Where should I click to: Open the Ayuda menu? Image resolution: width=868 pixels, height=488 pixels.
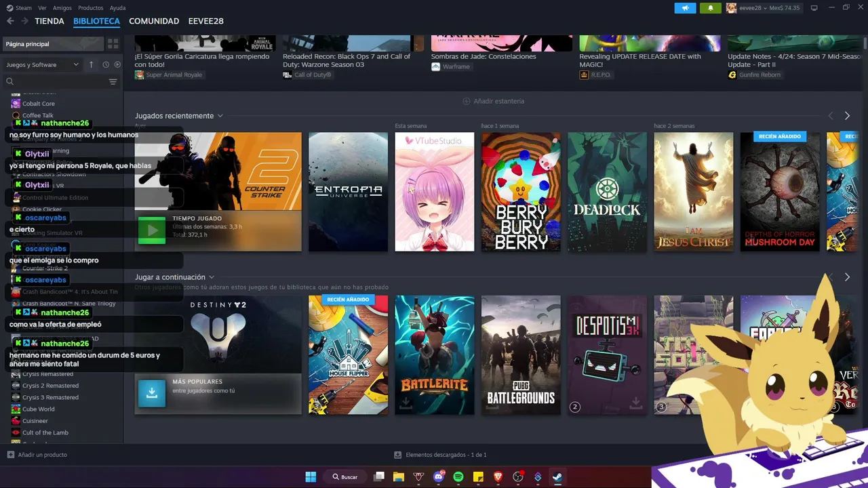[x=117, y=8]
